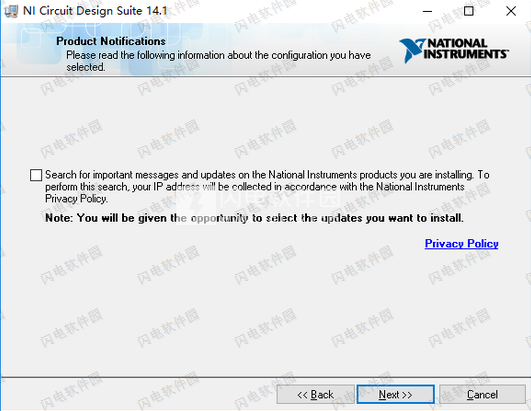Click the installer icon in title bar
Image resolution: width=531 pixels, height=411 pixels.
pyautogui.click(x=11, y=11)
